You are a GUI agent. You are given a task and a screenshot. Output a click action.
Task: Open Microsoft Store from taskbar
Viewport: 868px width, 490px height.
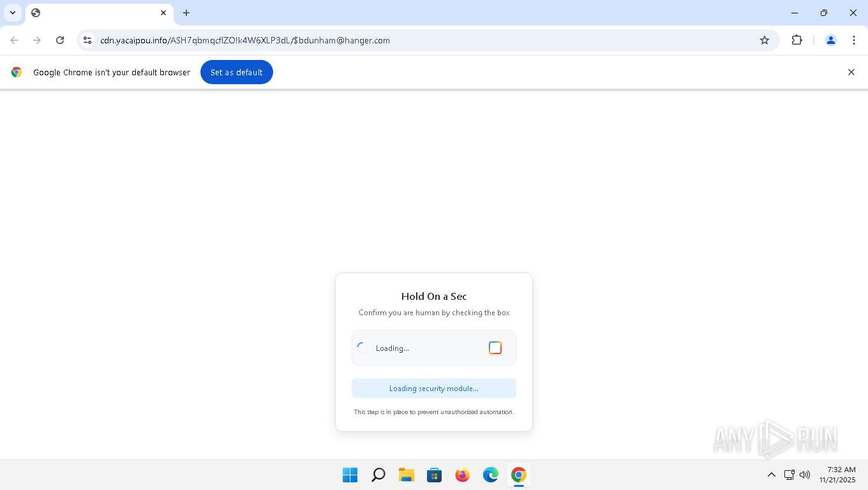[435, 475]
